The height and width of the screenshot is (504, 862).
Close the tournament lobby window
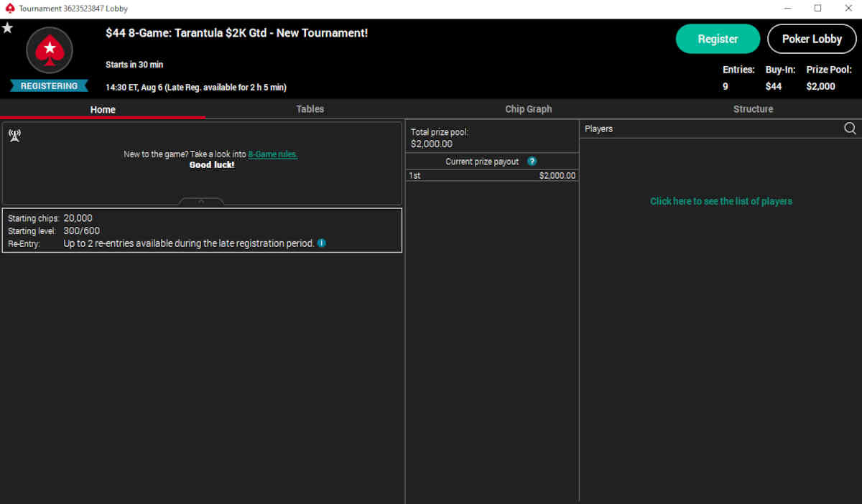848,9
